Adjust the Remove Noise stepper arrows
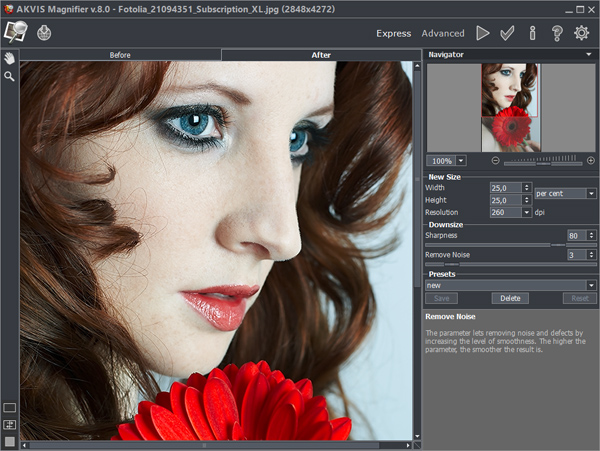The image size is (600, 451). [592, 254]
